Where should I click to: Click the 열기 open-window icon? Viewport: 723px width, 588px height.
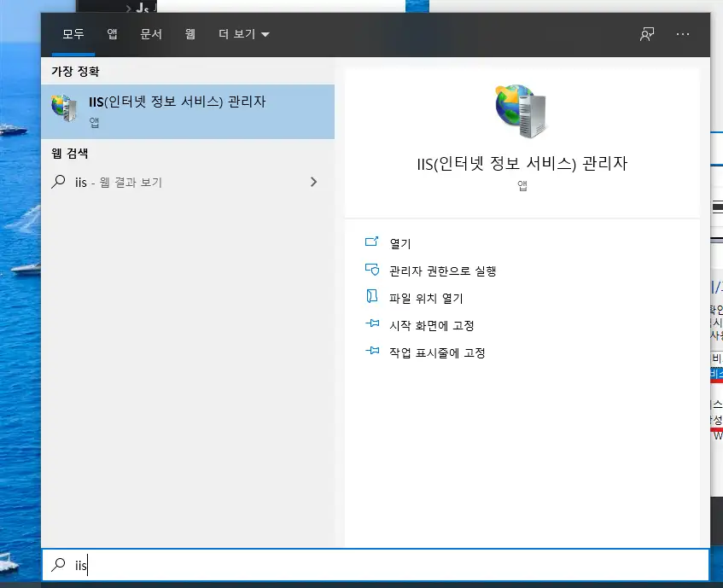click(371, 242)
